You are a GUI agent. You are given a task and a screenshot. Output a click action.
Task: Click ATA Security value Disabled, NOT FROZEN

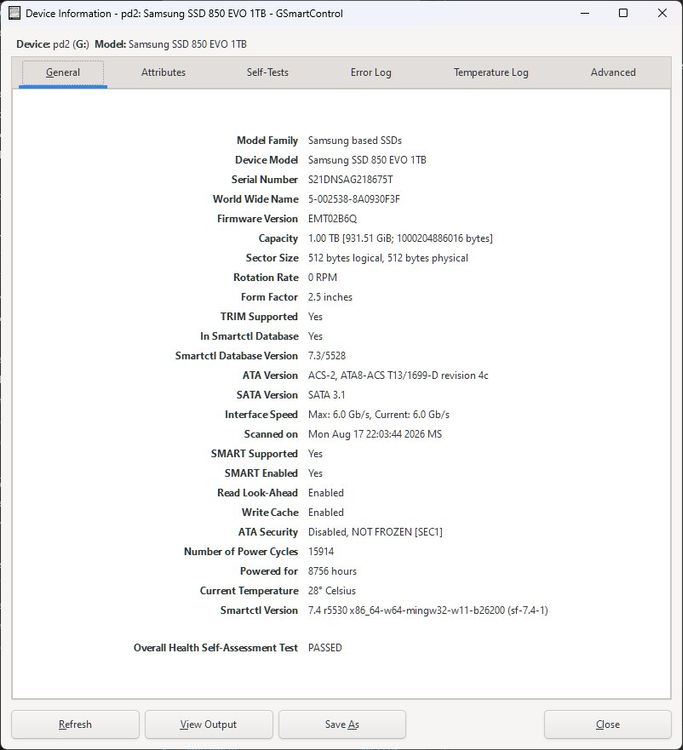(375, 532)
